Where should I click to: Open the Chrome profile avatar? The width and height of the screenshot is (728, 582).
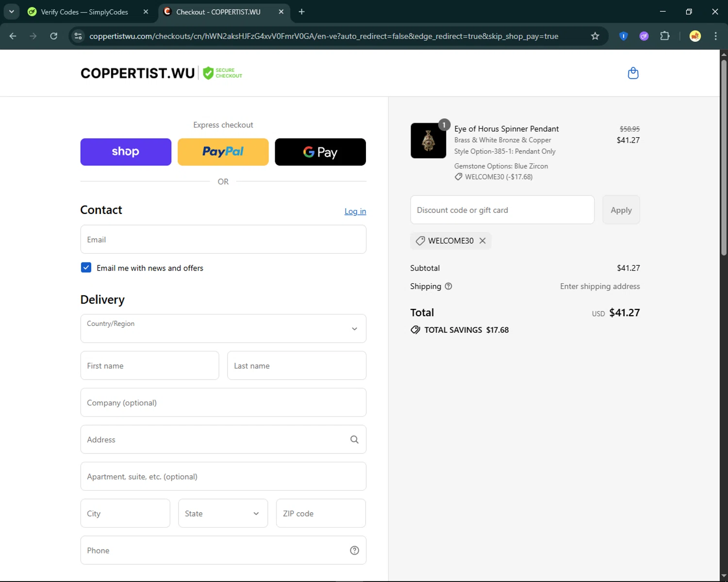click(695, 36)
